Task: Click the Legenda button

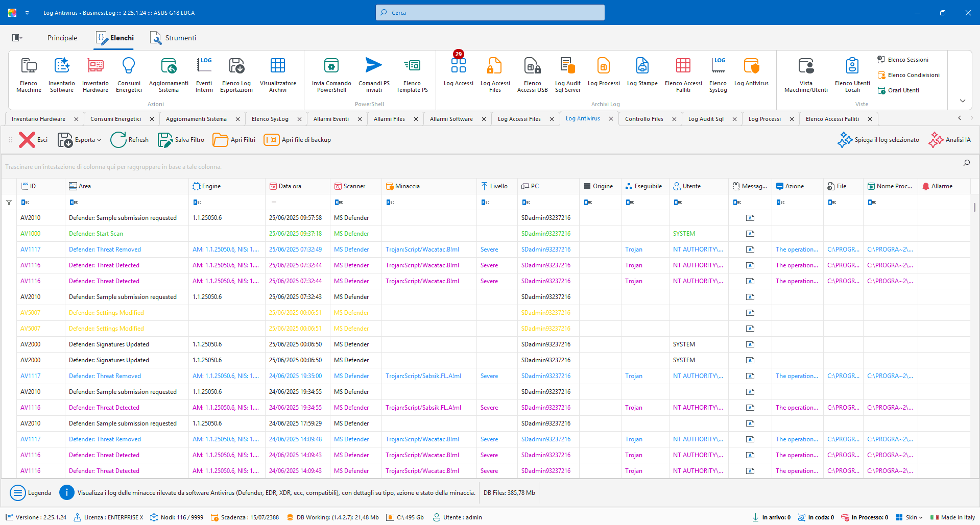Action: 31,493
